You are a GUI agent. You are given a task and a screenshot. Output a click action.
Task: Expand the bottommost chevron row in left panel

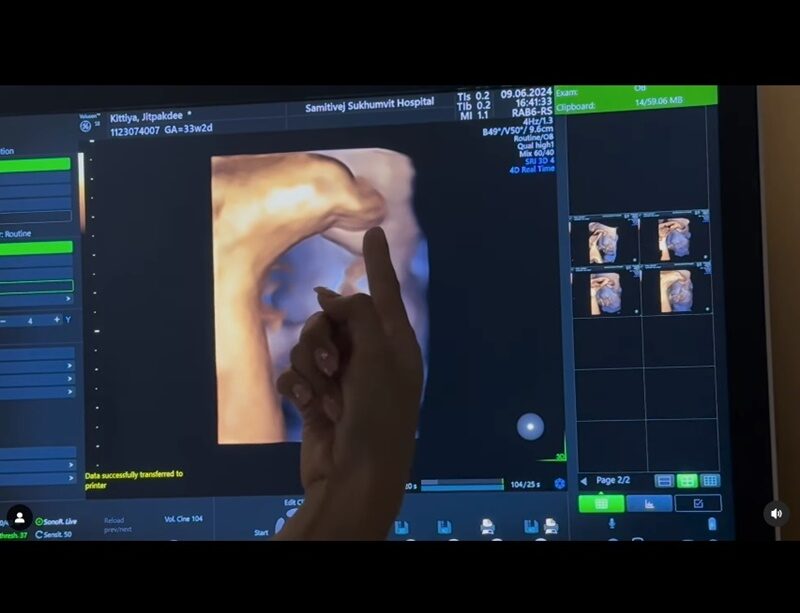tap(38, 478)
